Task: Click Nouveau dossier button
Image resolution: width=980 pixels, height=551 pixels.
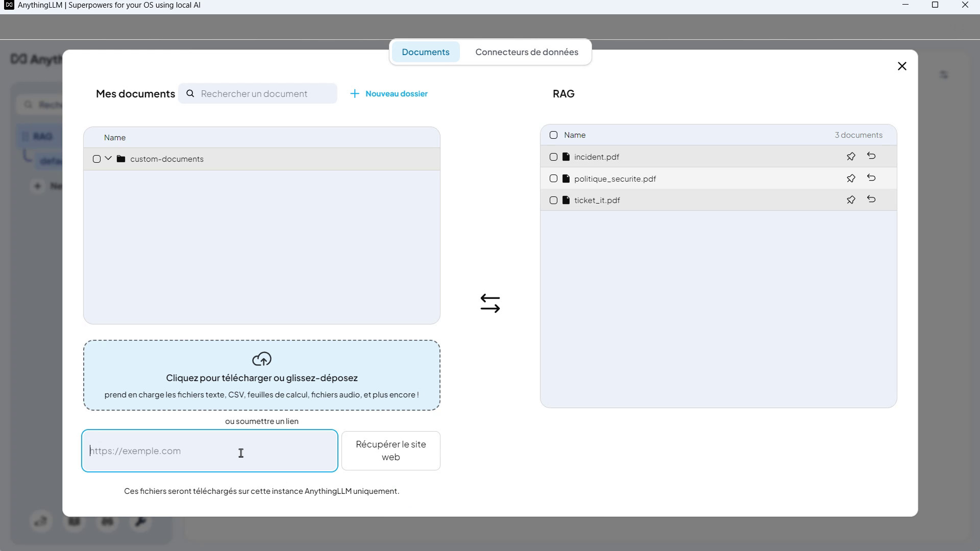Action: point(389,94)
